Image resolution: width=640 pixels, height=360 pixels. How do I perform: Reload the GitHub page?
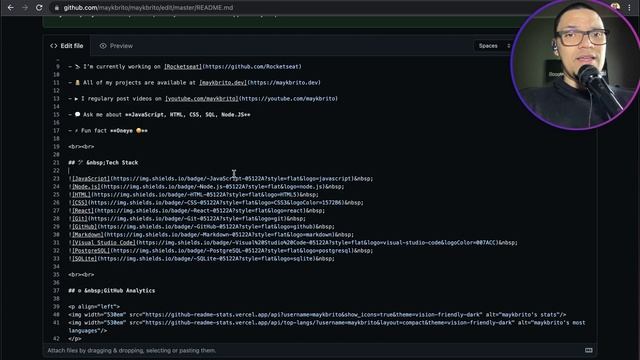pos(39,7)
